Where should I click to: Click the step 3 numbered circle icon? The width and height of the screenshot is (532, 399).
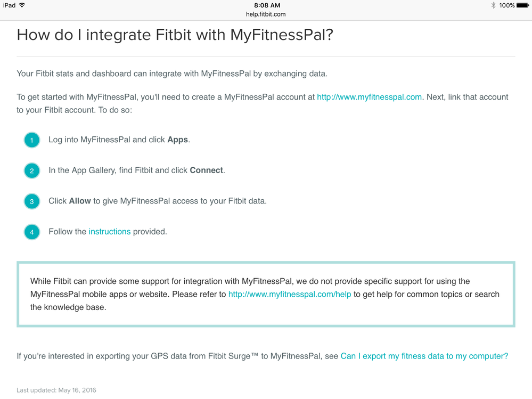32,201
